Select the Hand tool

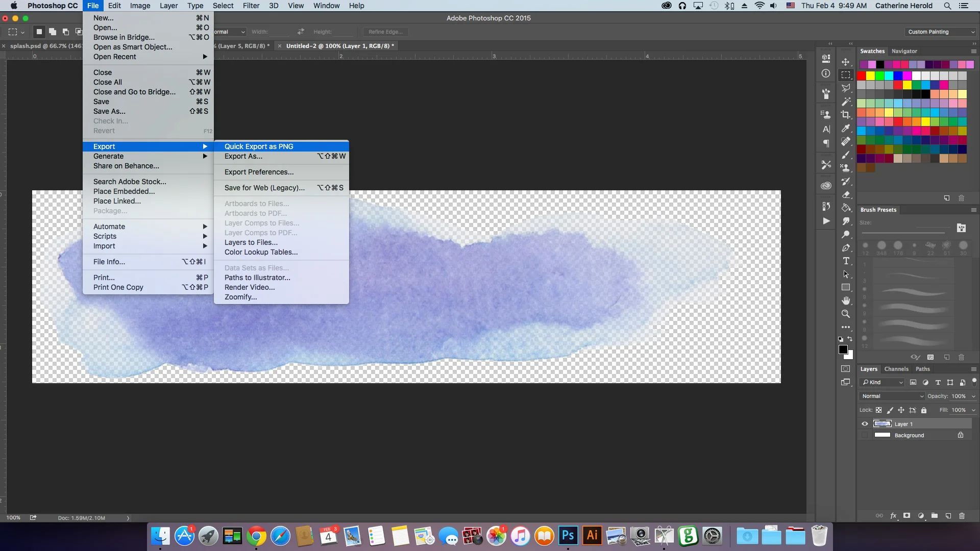tap(846, 300)
